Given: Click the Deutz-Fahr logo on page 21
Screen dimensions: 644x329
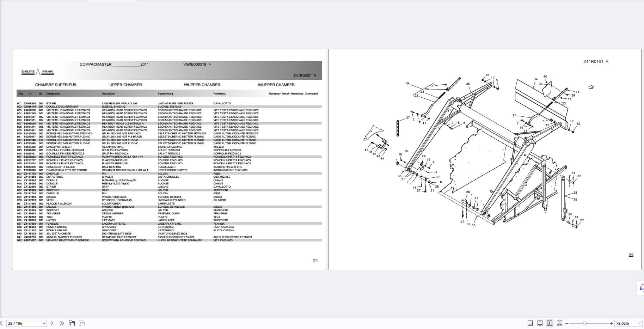Looking at the screenshot, I should 38,72.
